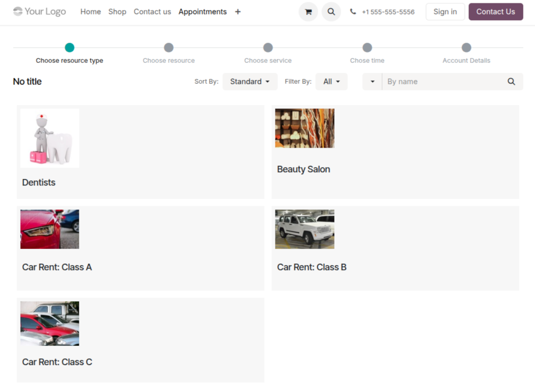Open the shopping cart icon
535x392 pixels.
(x=308, y=12)
